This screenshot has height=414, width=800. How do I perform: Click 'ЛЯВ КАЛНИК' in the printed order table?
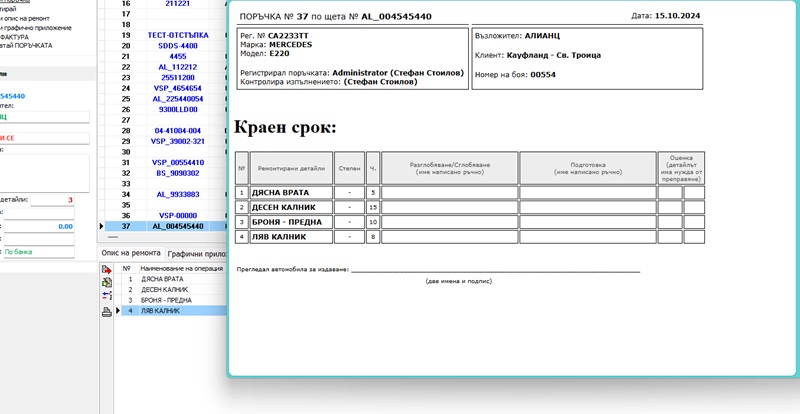(279, 237)
